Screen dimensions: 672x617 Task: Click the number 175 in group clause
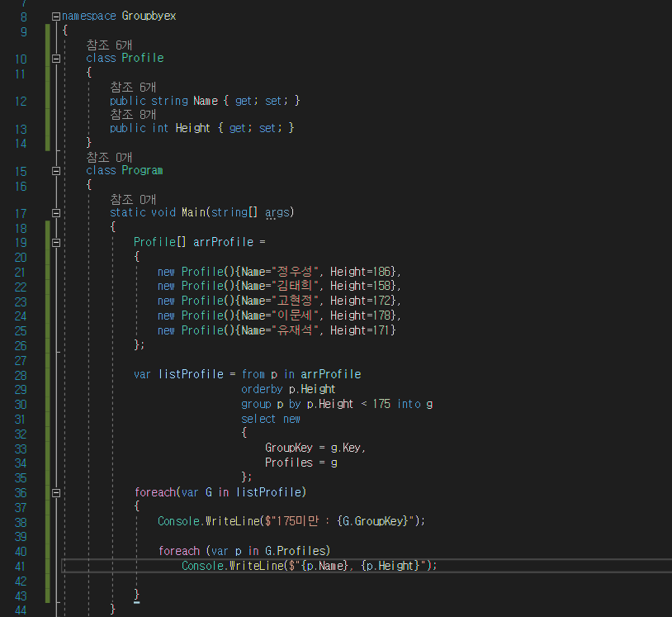[x=381, y=404]
